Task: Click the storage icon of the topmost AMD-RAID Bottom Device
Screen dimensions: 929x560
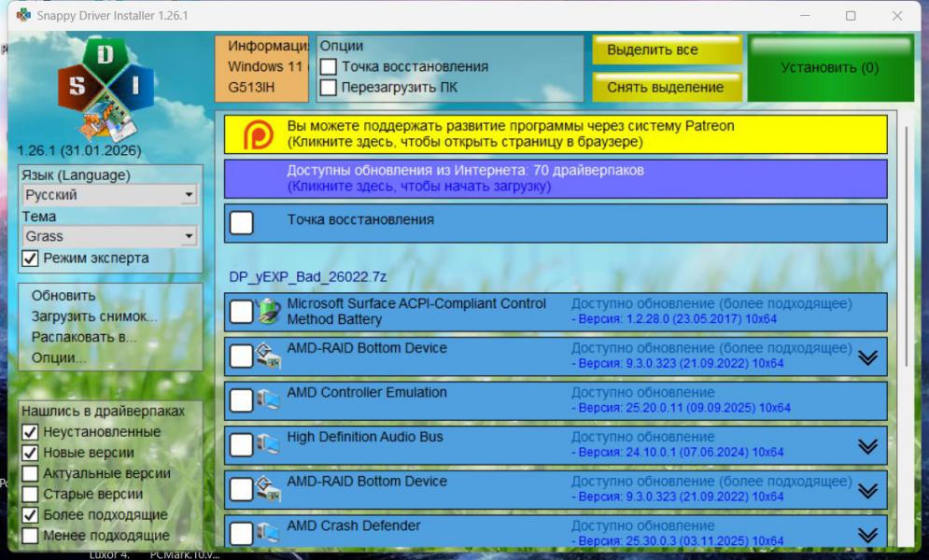Action: point(269,356)
